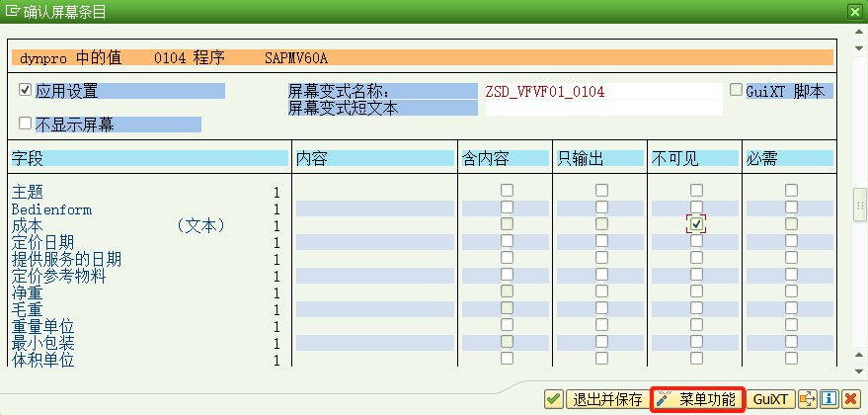Select the 最小包装 field label
This screenshot has height=415, width=868.
click(x=43, y=343)
